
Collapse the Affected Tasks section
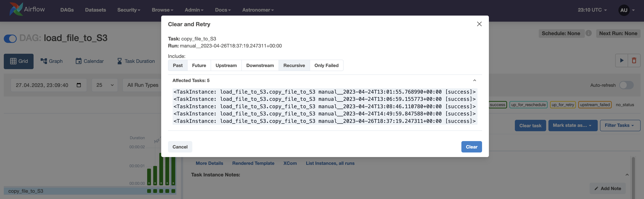pos(474,80)
